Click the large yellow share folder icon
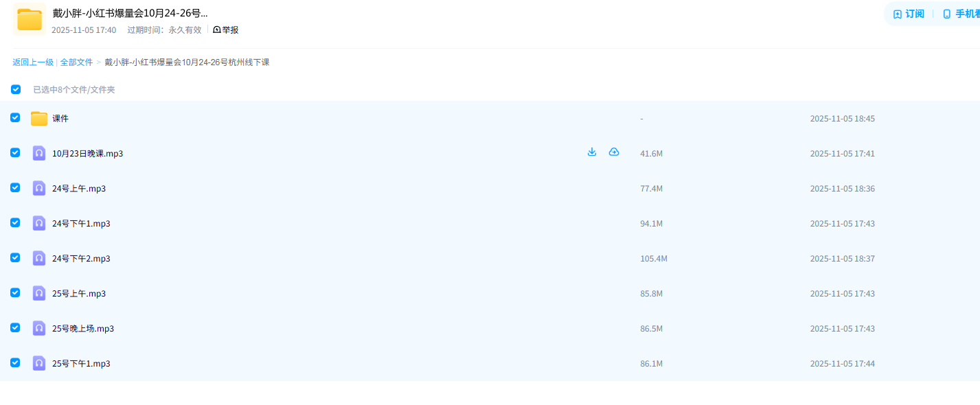The image size is (980, 405). 30,19
